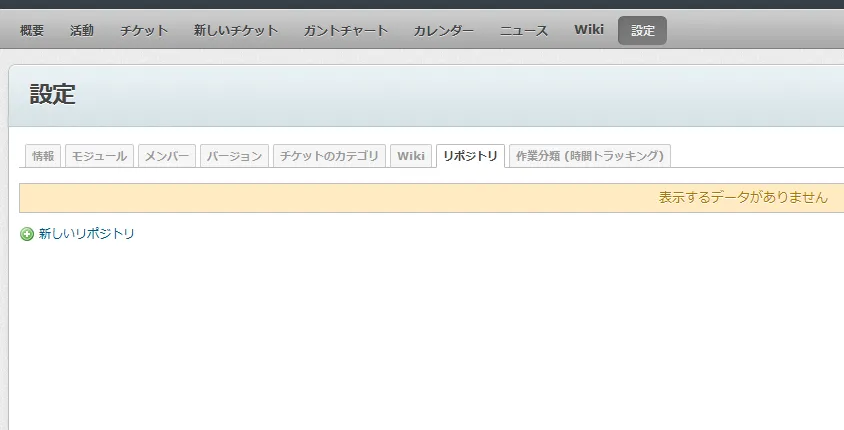
Task: Select the 設定 main menu item
Action: coord(642,31)
